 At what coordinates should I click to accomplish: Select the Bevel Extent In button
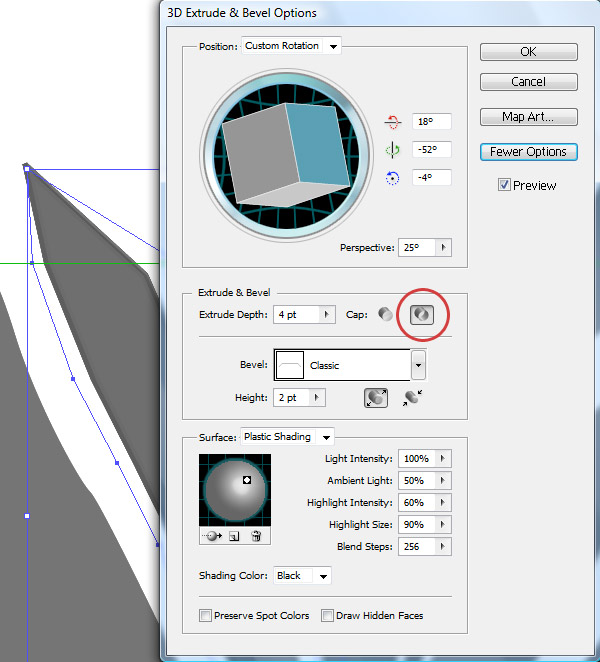[x=410, y=397]
